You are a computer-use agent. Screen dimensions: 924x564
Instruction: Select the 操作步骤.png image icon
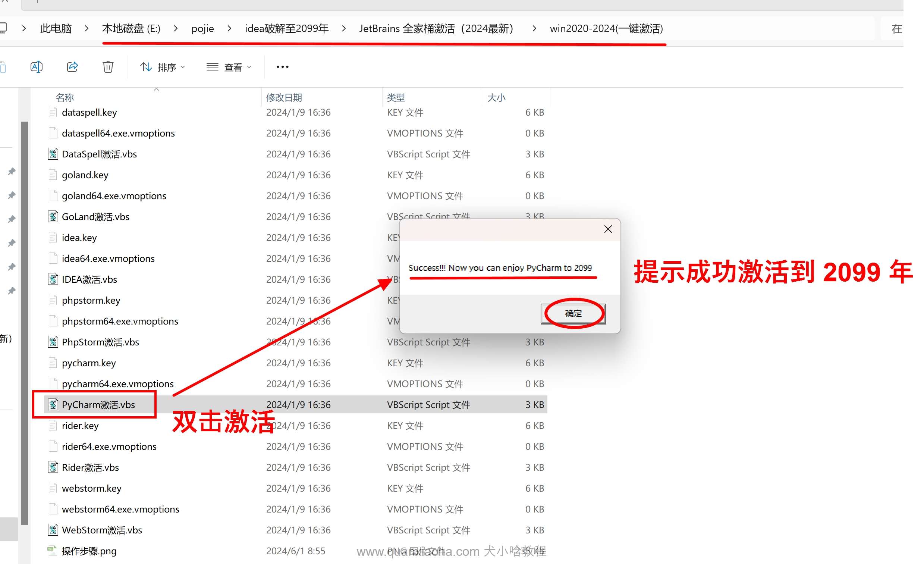point(52,551)
